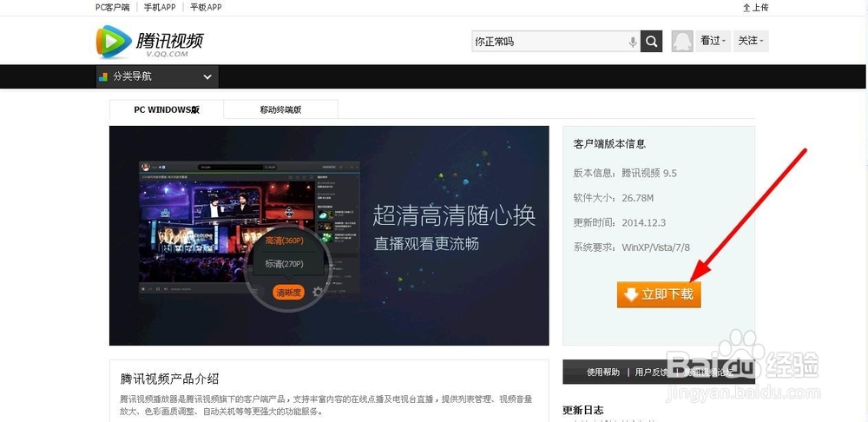Open the 用户反馈 feedback link
Image resolution: width=868 pixels, height=422 pixels.
(x=652, y=373)
